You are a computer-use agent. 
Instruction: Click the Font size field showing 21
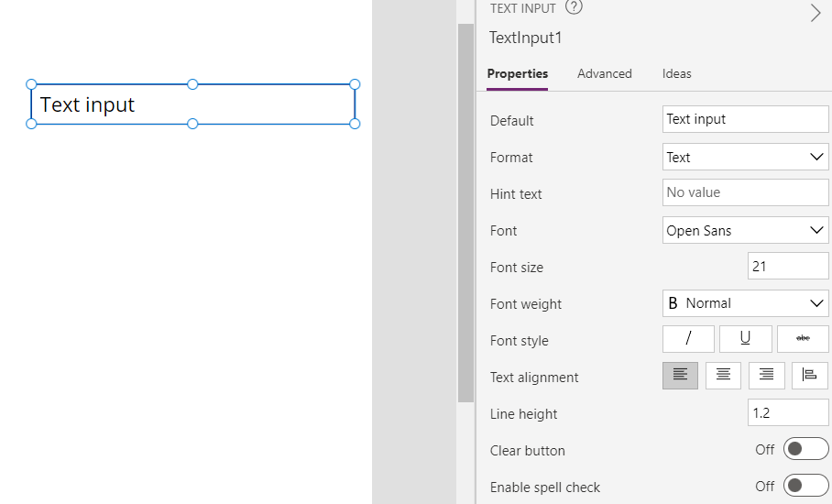point(788,266)
